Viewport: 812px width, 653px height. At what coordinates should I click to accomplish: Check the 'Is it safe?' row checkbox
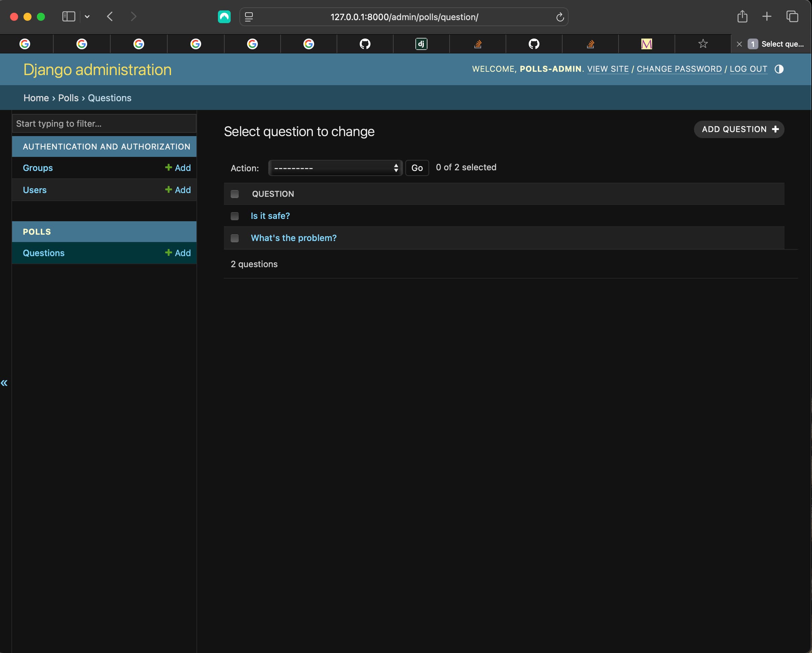[x=235, y=216]
